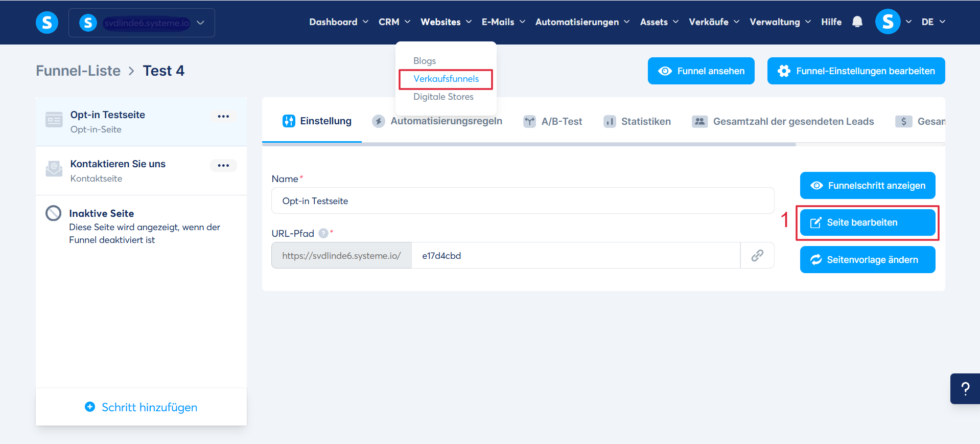Click the Opt-in page icon in the sidebar
The width and height of the screenshot is (980, 444).
tap(54, 120)
